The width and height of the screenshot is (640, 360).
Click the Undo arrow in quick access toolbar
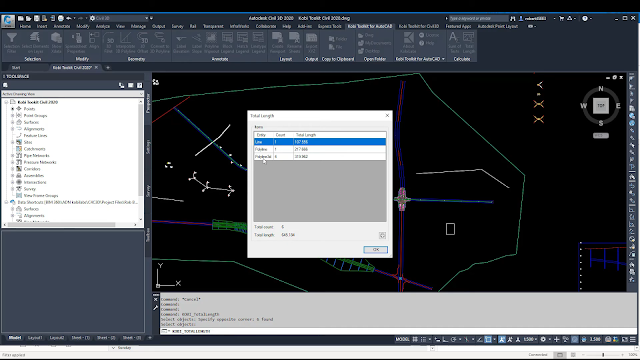[69, 18]
